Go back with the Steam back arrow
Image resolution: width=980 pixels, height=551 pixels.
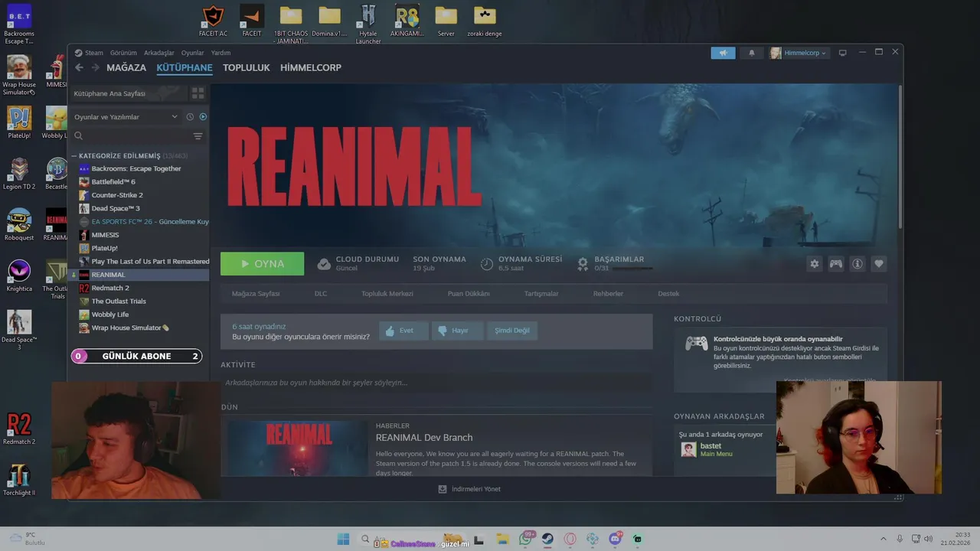79,67
